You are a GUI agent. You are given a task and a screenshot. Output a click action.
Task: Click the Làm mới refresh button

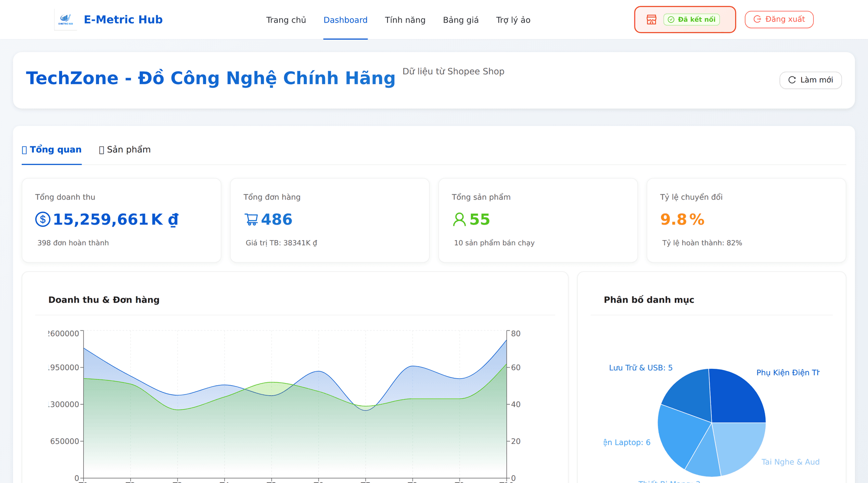[810, 80]
